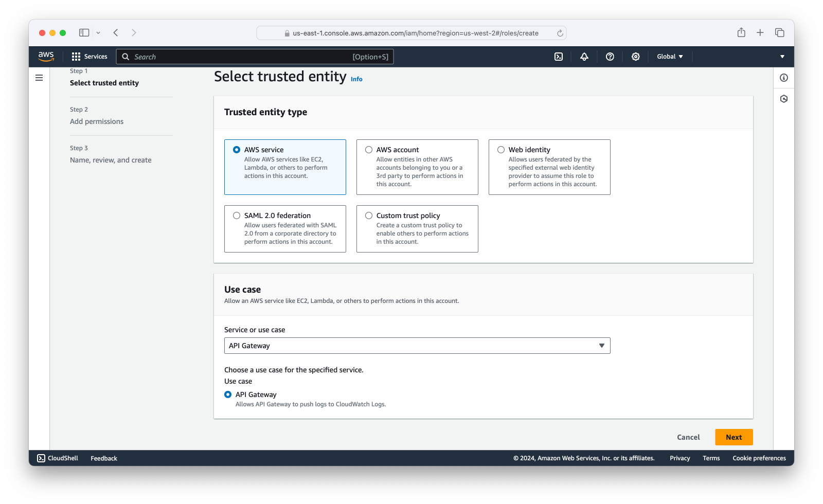Open the info panel icon on right

[x=784, y=78]
